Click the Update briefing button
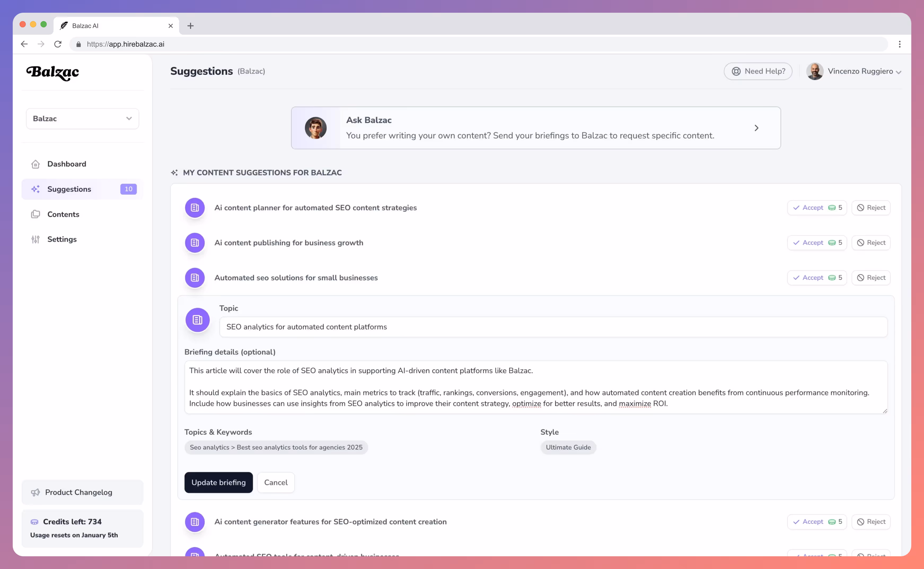 coord(218,483)
